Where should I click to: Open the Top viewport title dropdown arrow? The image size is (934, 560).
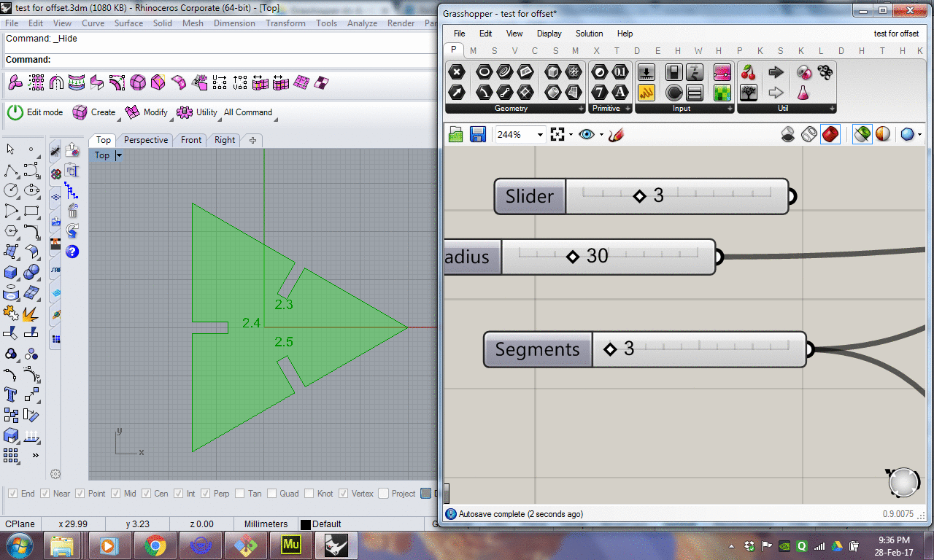pyautogui.click(x=119, y=155)
